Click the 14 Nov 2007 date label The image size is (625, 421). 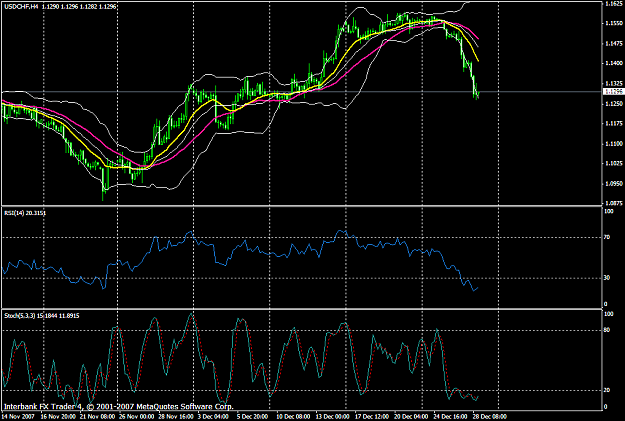(18, 417)
